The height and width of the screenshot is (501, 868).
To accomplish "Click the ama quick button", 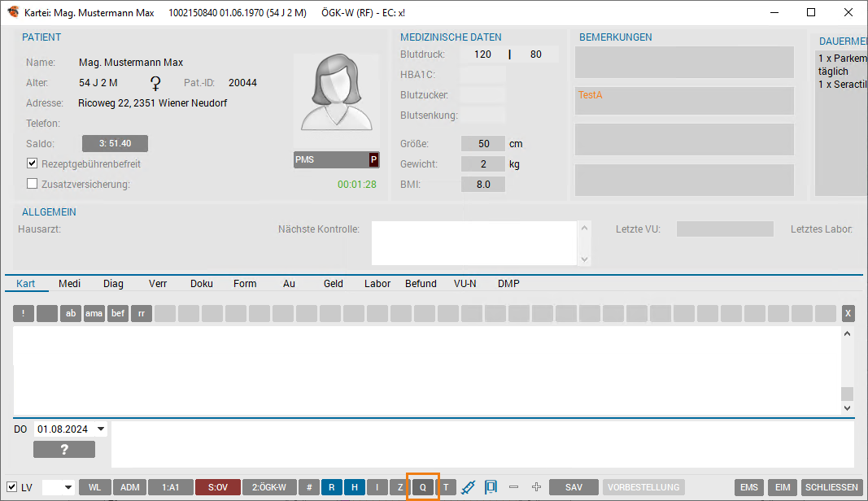I will click(x=94, y=313).
